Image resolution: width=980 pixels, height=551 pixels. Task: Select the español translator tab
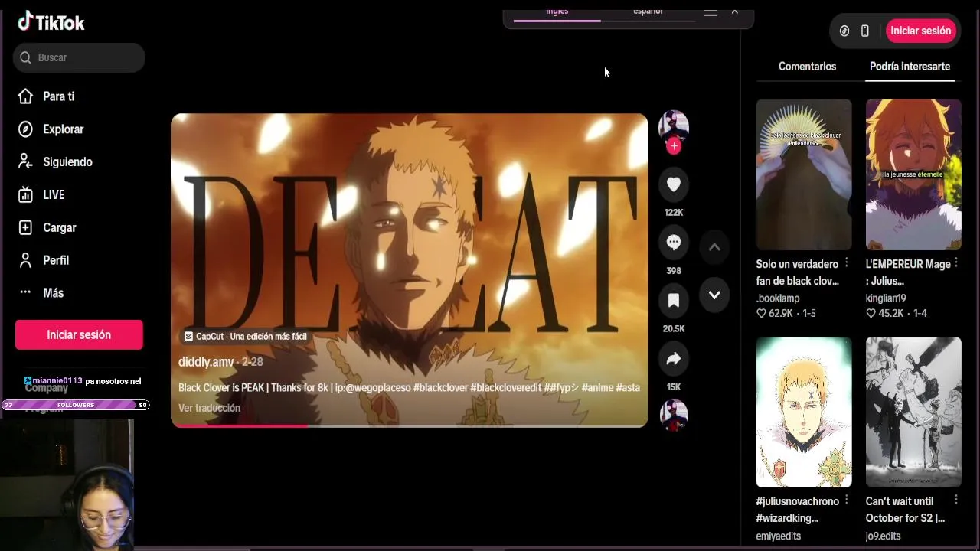tap(648, 12)
